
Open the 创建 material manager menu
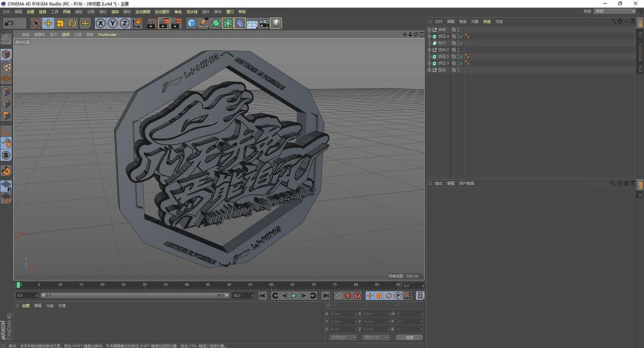pos(26,306)
